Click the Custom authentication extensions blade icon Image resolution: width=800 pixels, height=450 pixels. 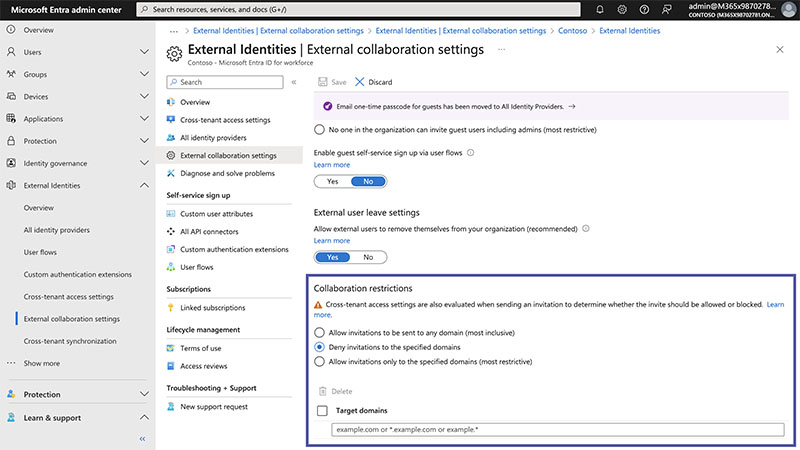(x=171, y=249)
